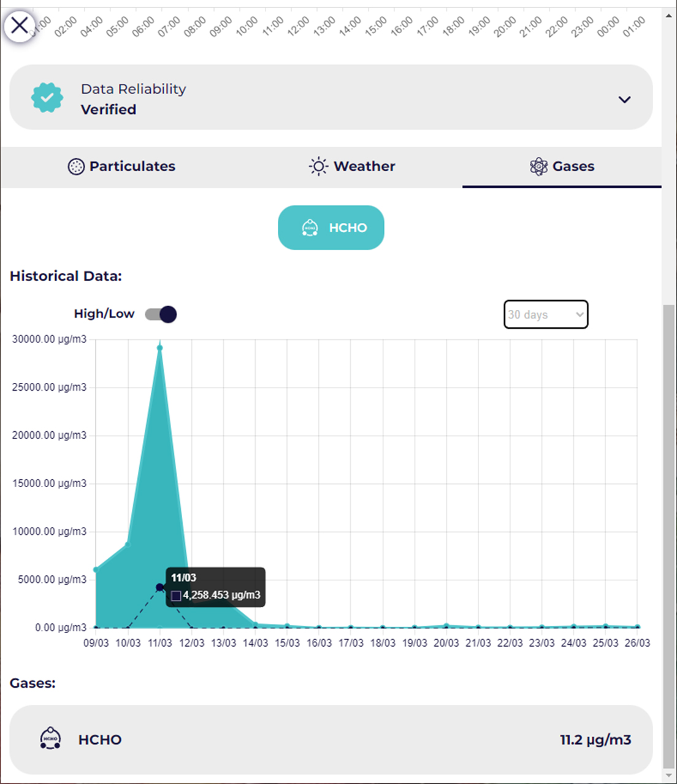
Task: Click the Weather sun icon
Action: tap(318, 167)
